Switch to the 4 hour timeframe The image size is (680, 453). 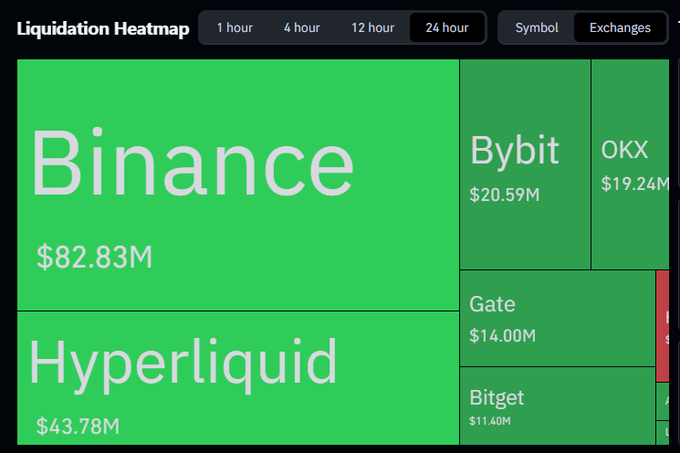[x=302, y=28]
